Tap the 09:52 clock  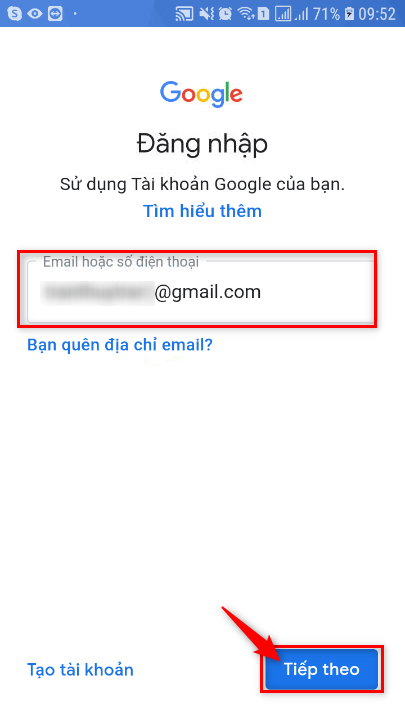coord(377,14)
